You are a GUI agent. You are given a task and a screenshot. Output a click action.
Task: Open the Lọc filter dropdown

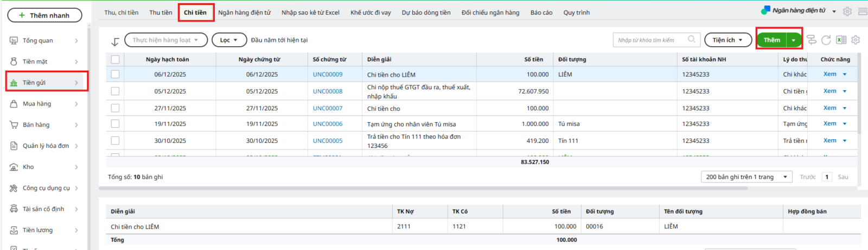coord(228,40)
